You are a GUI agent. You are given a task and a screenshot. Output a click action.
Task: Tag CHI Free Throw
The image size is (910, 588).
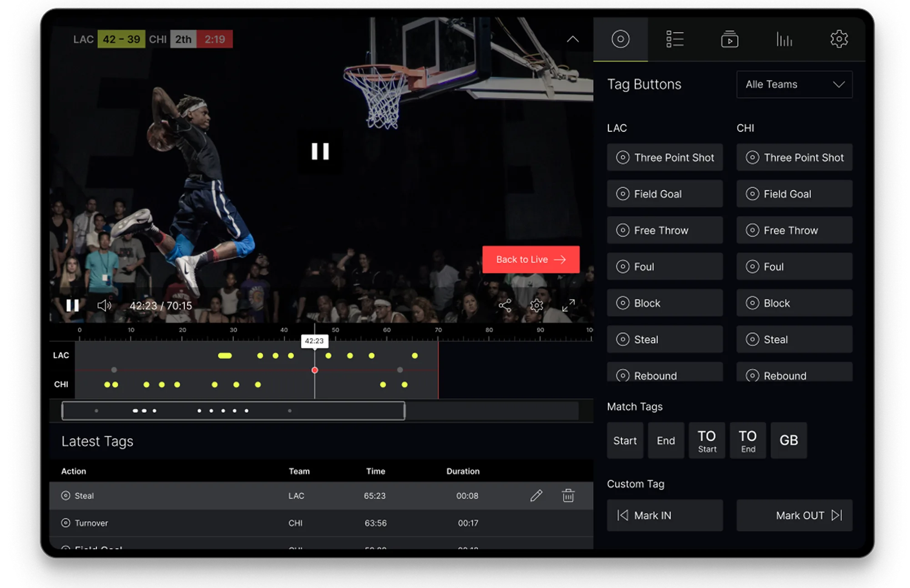point(794,230)
